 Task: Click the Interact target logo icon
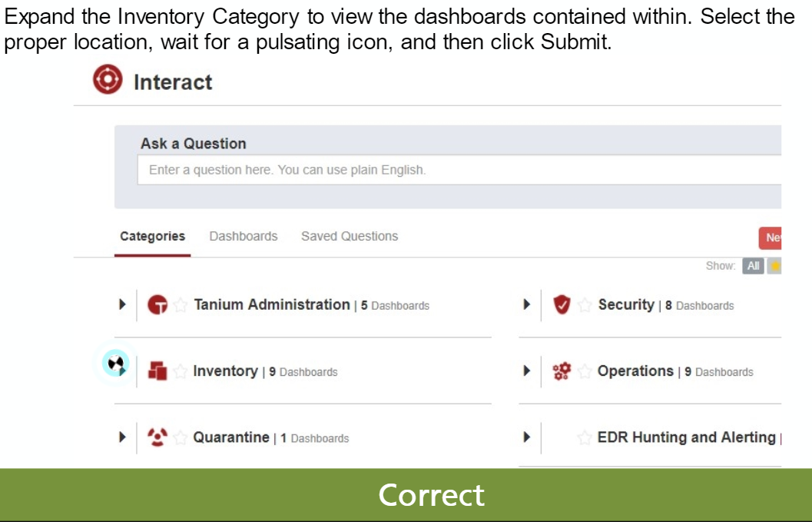pyautogui.click(x=108, y=80)
